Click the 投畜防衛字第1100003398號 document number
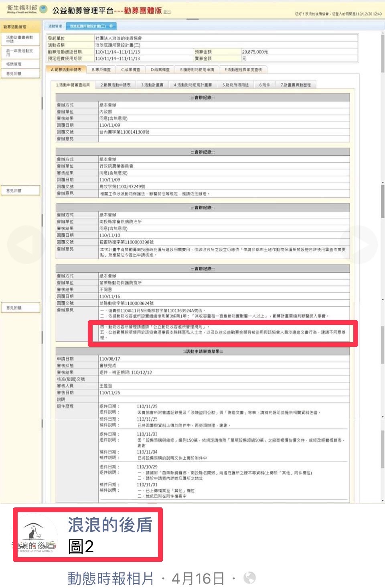 point(127,242)
